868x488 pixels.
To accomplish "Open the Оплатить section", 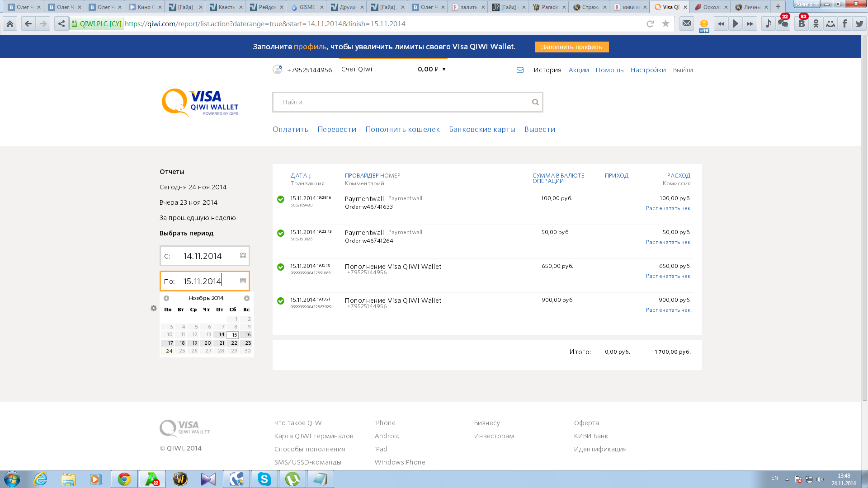I will [x=290, y=129].
